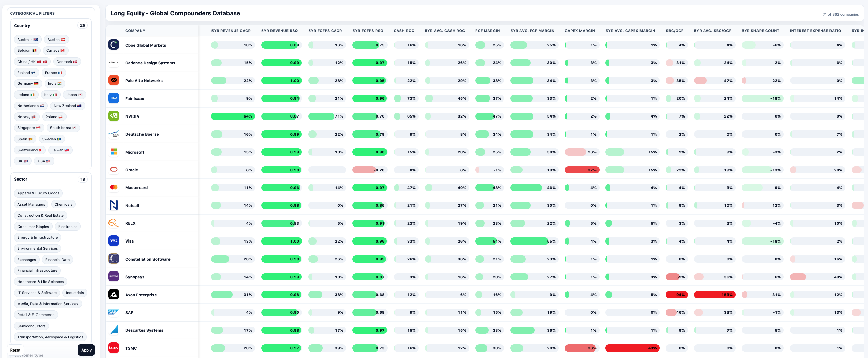
Task: Click the 5YR FCFPS CAGR column header
Action: click(x=325, y=31)
